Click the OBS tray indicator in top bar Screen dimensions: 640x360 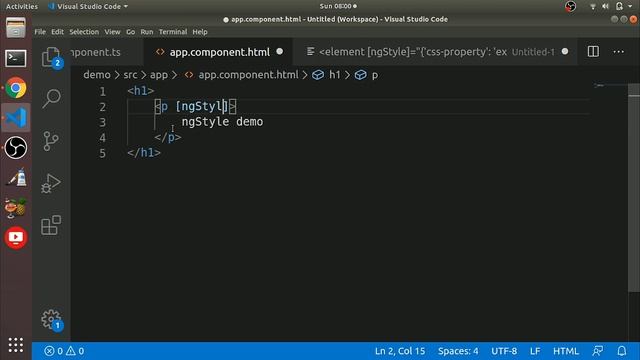[571, 6]
